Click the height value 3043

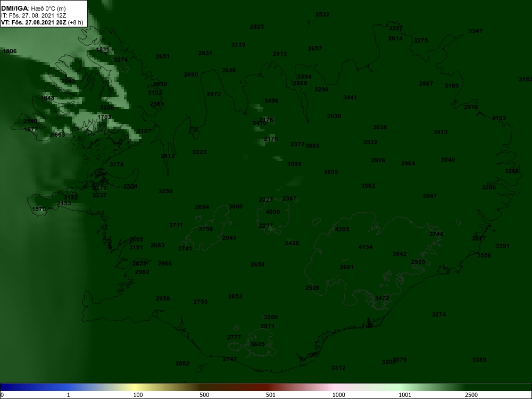pyautogui.click(x=68, y=81)
